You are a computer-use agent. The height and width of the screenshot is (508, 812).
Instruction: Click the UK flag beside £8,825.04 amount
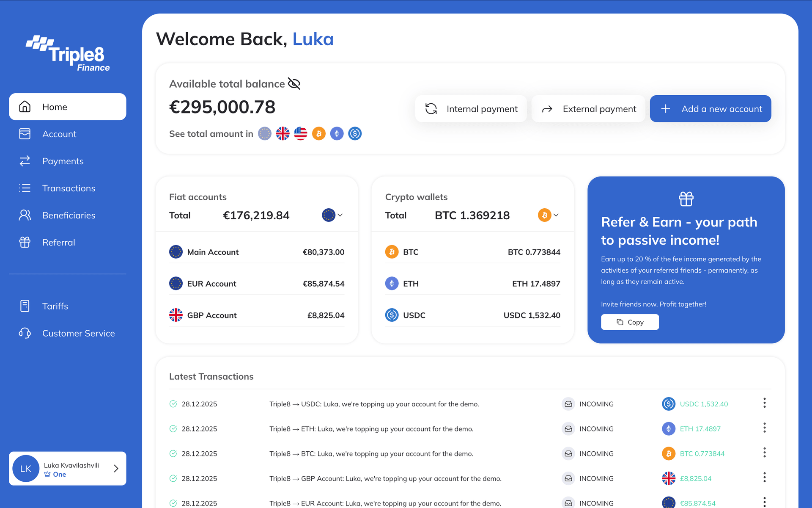(x=669, y=478)
